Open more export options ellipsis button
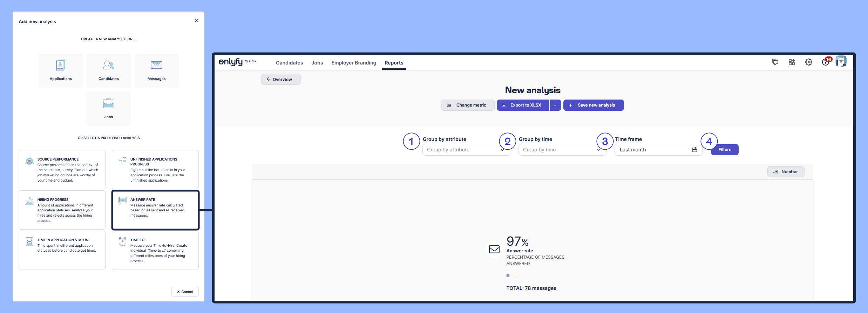Screen dimensions: 868x313 [556, 105]
